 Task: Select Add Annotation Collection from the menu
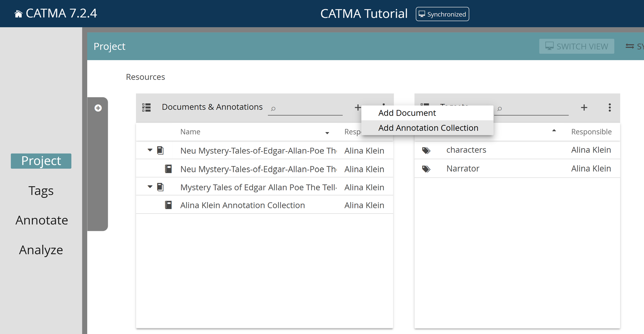[x=428, y=128]
